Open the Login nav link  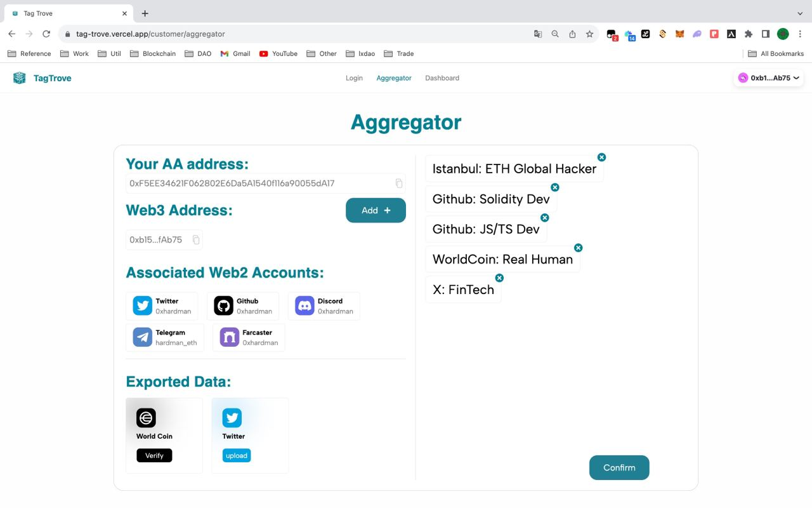(x=354, y=78)
